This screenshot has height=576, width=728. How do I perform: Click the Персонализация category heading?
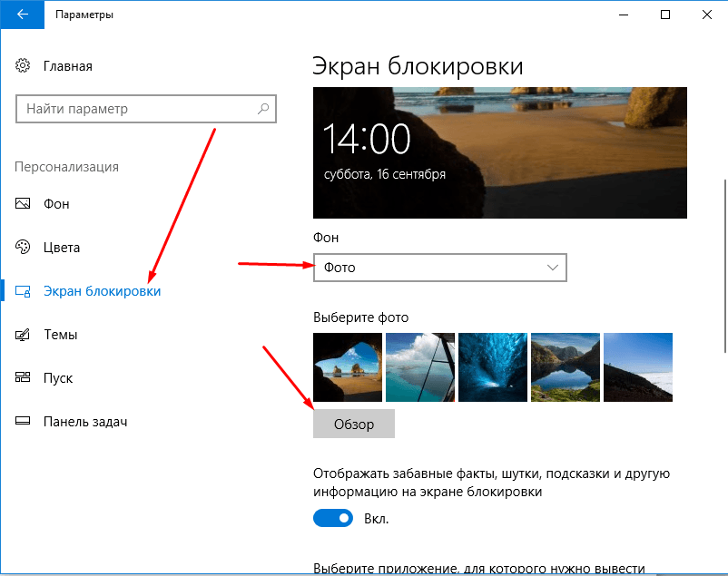pyautogui.click(x=67, y=167)
